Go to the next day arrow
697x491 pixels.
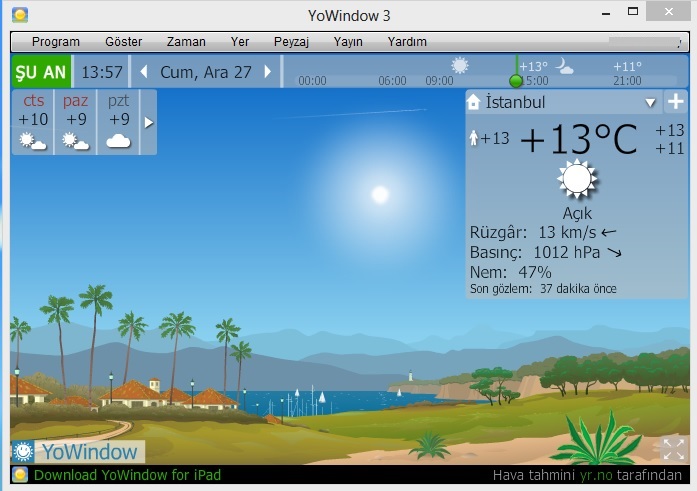267,72
